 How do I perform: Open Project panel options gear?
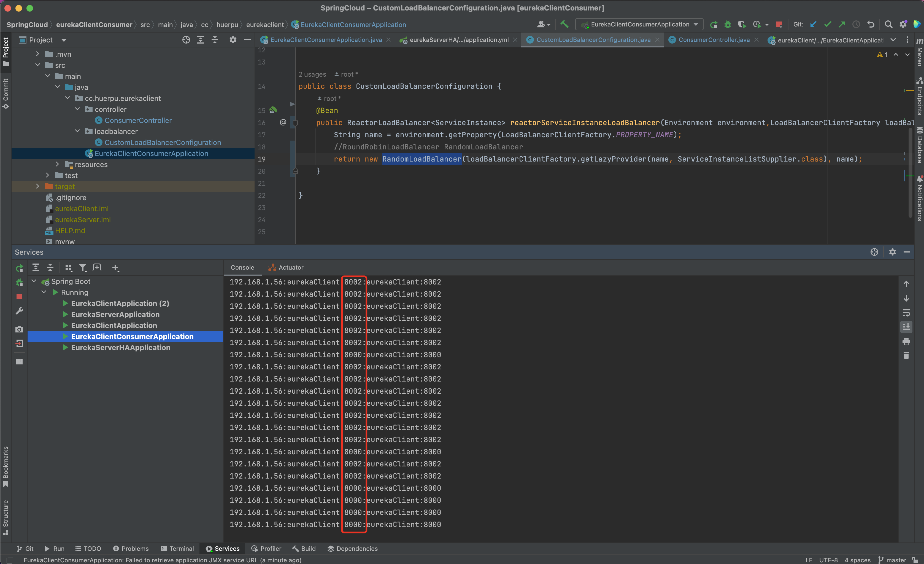tap(233, 40)
